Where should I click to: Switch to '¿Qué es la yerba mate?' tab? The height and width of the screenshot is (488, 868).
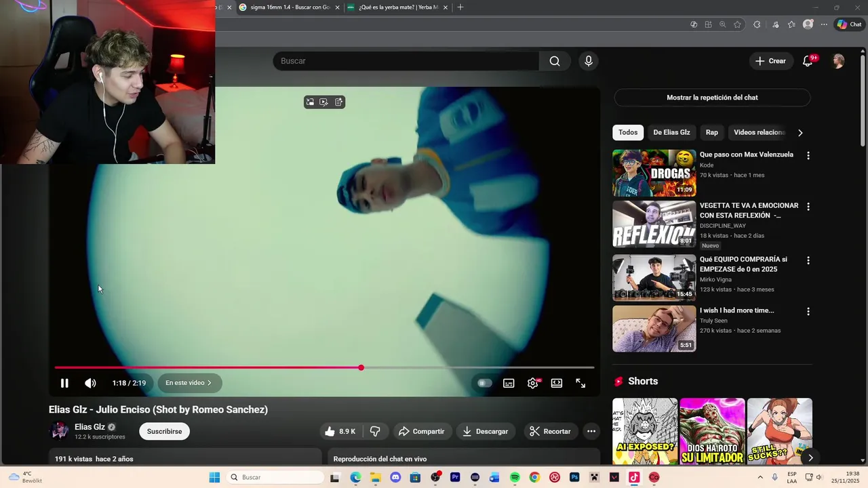397,7
